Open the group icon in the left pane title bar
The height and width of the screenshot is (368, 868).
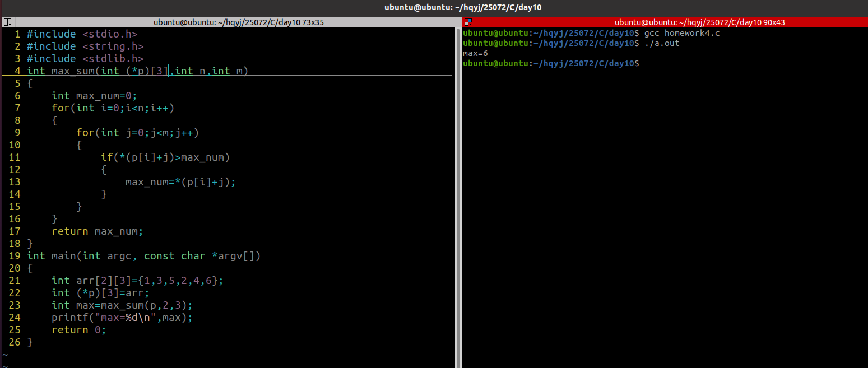click(7, 22)
